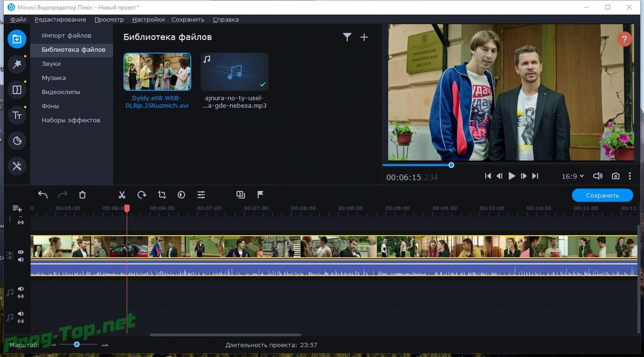The width and height of the screenshot is (644, 357).
Task: Open the Titles (Tт) panel
Action: pos(17,115)
